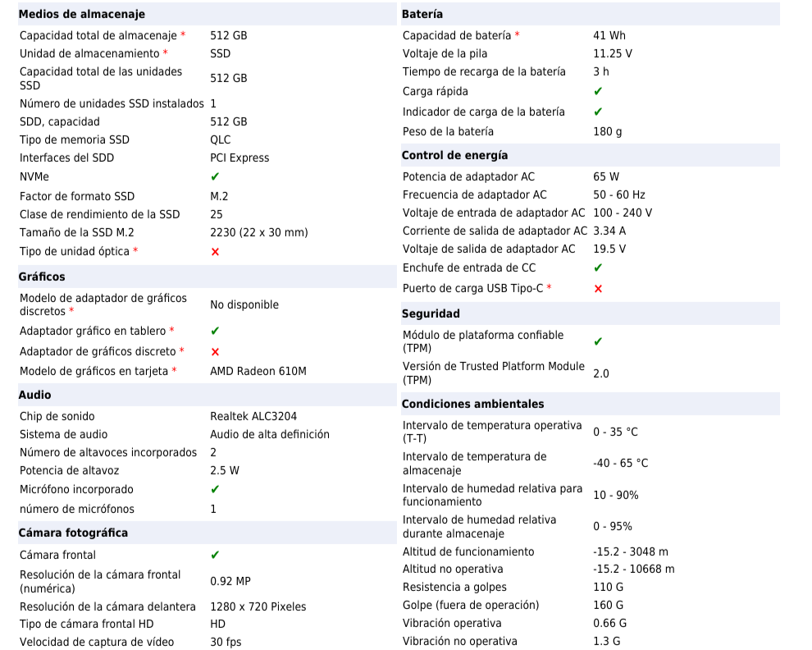Click the green checkmark next to NVMe
The image size is (812, 650).
[215, 176]
